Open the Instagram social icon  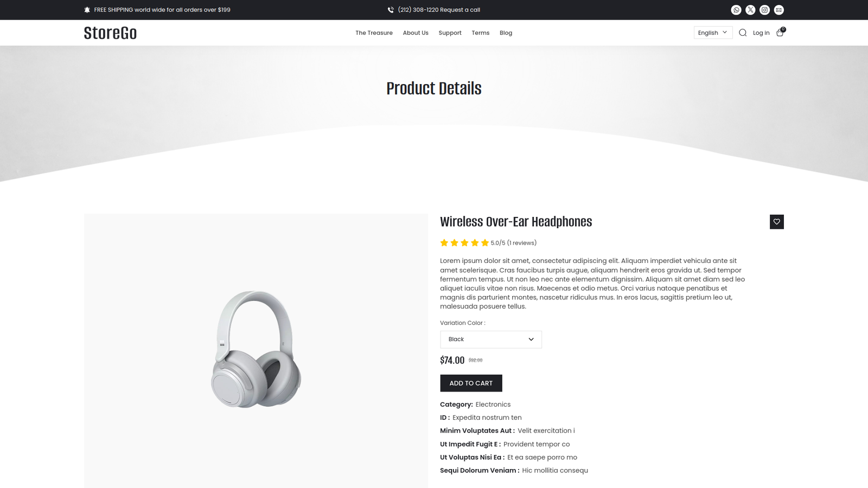pos(764,10)
